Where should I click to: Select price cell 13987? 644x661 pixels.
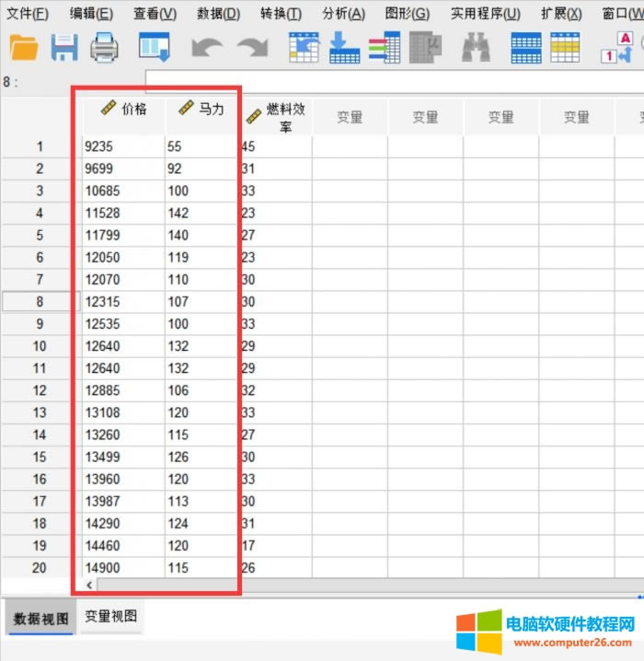tap(123, 502)
